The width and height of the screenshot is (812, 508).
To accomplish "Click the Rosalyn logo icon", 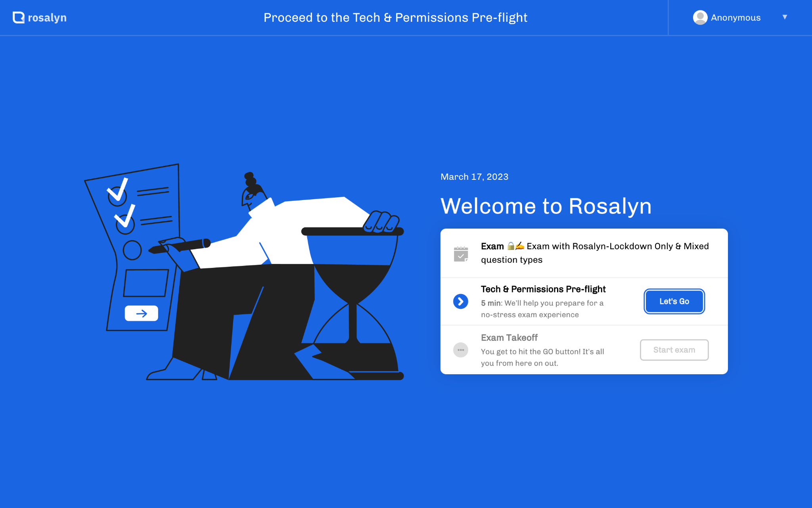I will tap(18, 17).
